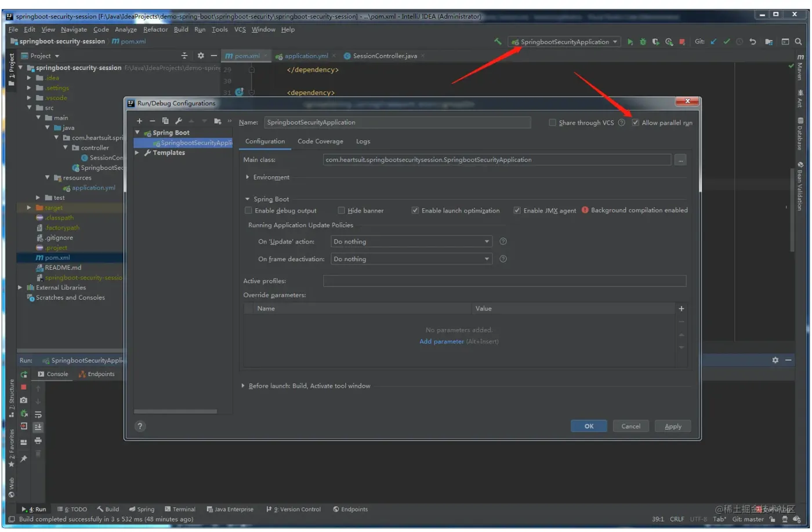Start debugging with the bug icon

coord(643,42)
